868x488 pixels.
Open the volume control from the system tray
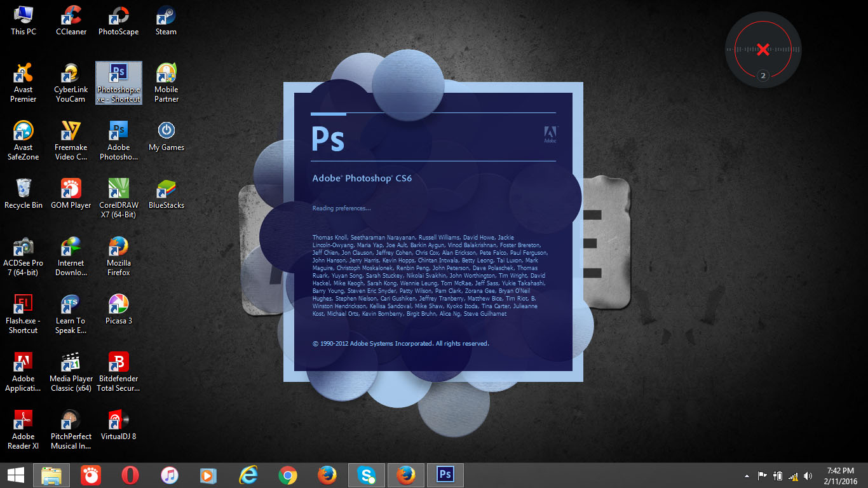(808, 475)
